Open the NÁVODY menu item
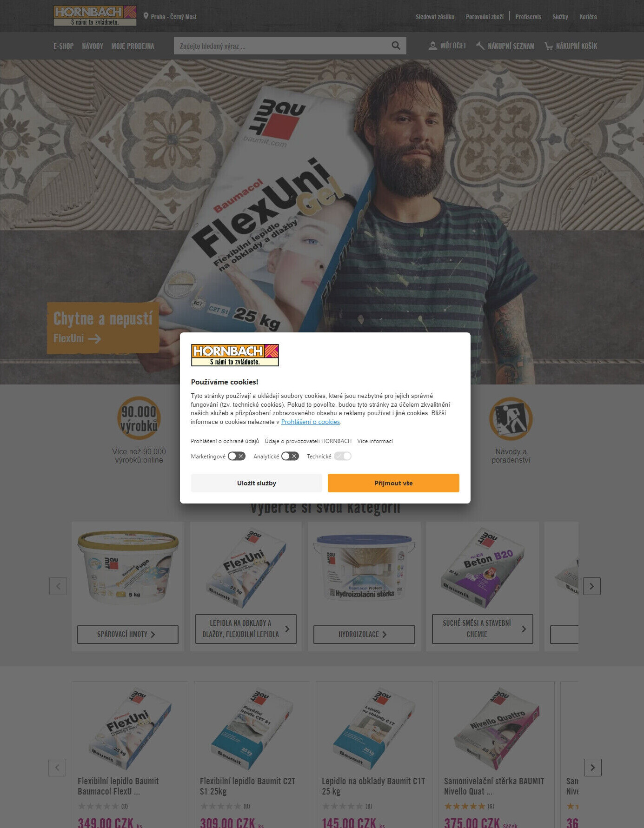644x828 pixels. point(93,46)
